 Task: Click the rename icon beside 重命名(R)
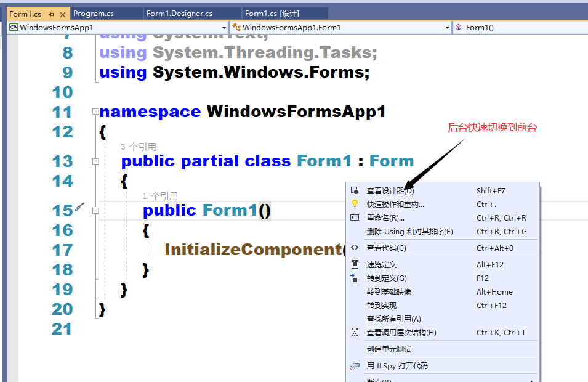(x=355, y=217)
